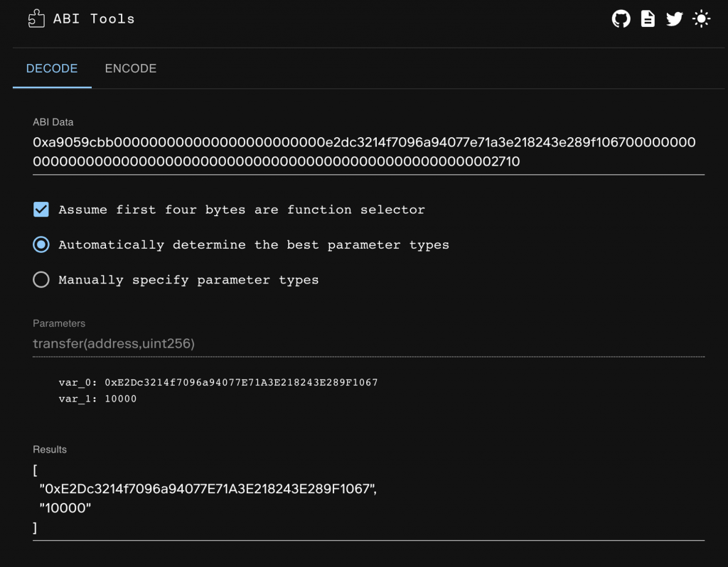Image resolution: width=728 pixels, height=567 pixels.
Task: Click the quoted "10000" in Results output
Action: [x=66, y=509]
